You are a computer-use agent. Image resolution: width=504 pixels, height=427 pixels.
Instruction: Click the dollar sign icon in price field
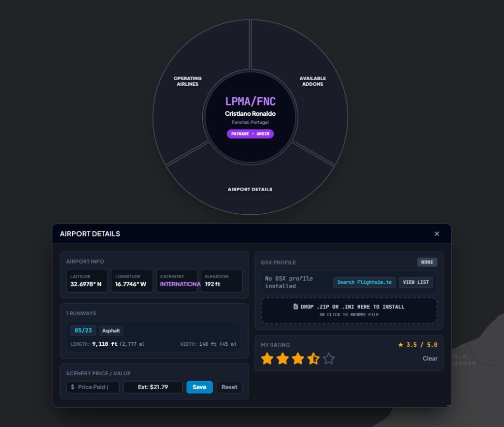[x=73, y=387]
